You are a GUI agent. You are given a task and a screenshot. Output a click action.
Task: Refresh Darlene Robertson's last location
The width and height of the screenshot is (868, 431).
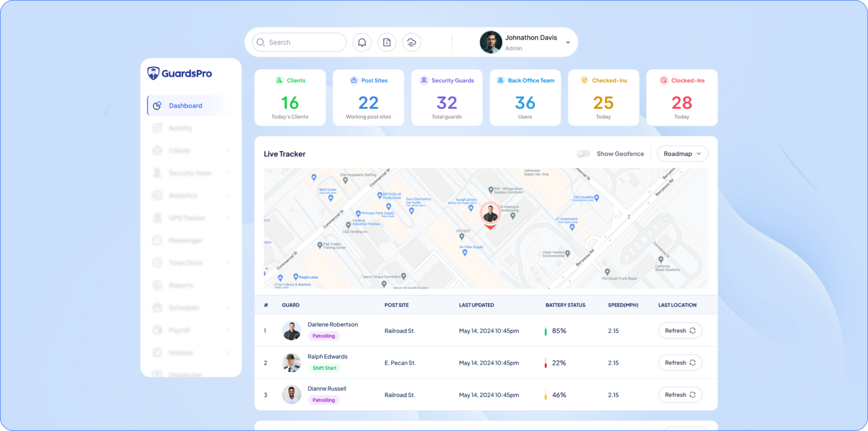pos(680,331)
